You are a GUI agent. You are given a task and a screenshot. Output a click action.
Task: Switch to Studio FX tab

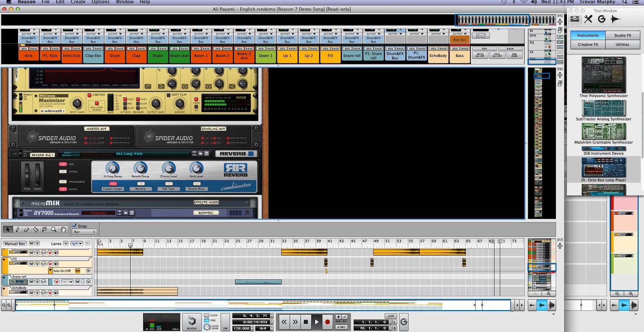coord(622,35)
